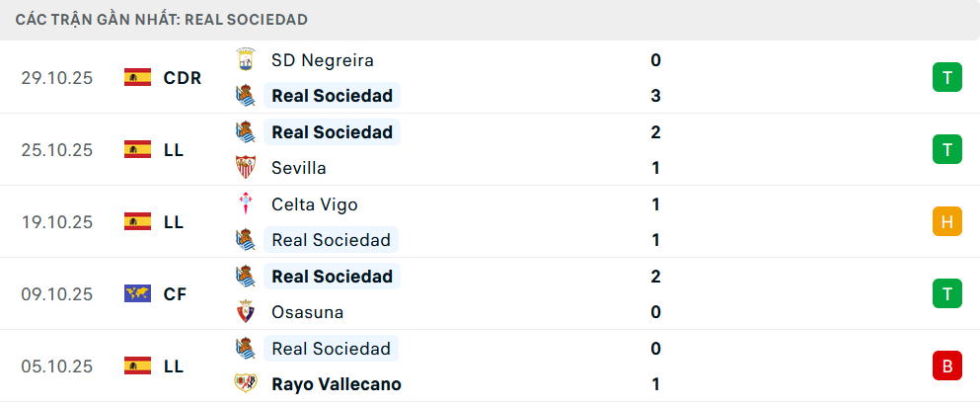Click the orange H draw badge

point(946,221)
